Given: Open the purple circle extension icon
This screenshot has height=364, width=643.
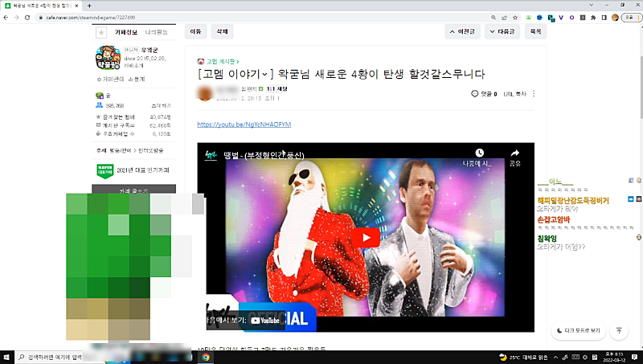Looking at the screenshot, I should coord(571,18).
